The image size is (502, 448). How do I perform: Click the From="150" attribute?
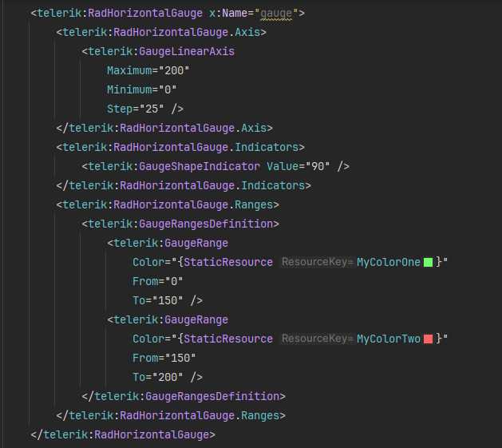point(164,359)
